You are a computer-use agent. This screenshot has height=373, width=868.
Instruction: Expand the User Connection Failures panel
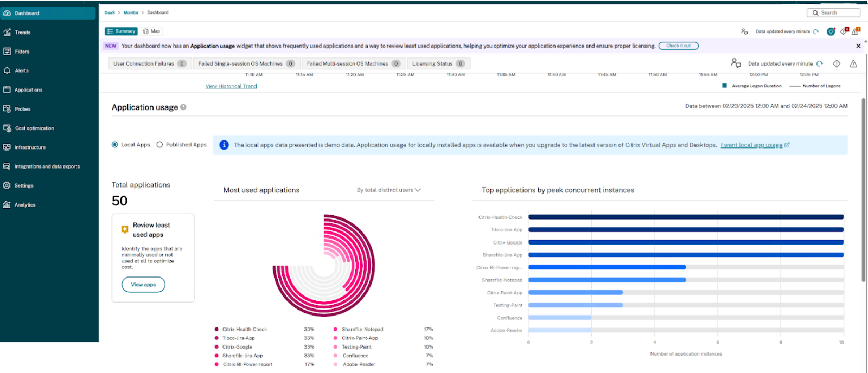[x=149, y=64]
